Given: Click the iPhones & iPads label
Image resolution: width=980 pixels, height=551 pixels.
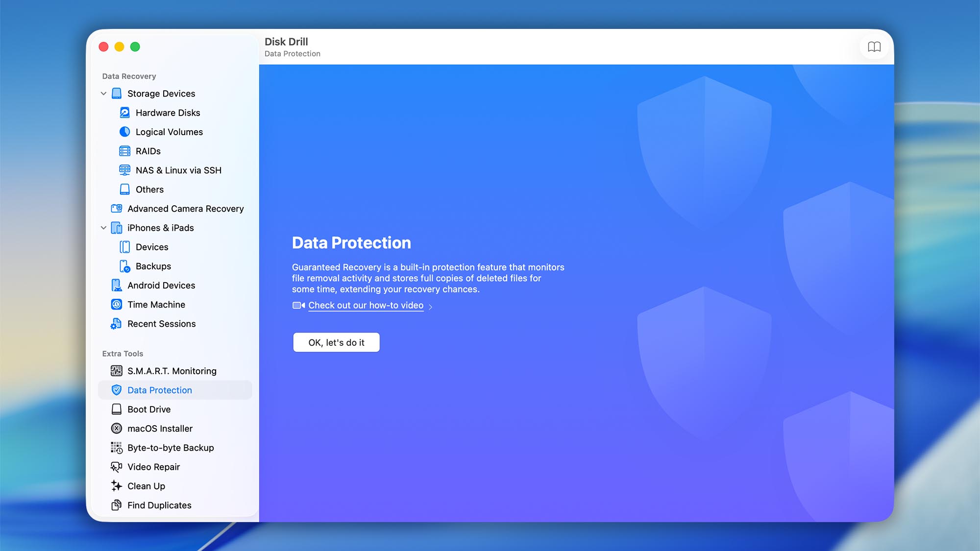Looking at the screenshot, I should coord(161,228).
